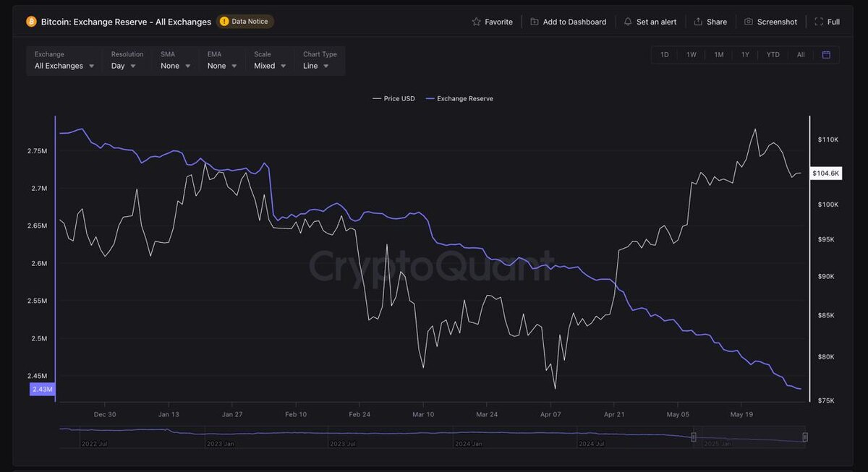
Task: Expand the Chart Type Line dropdown
Action: (x=316, y=66)
